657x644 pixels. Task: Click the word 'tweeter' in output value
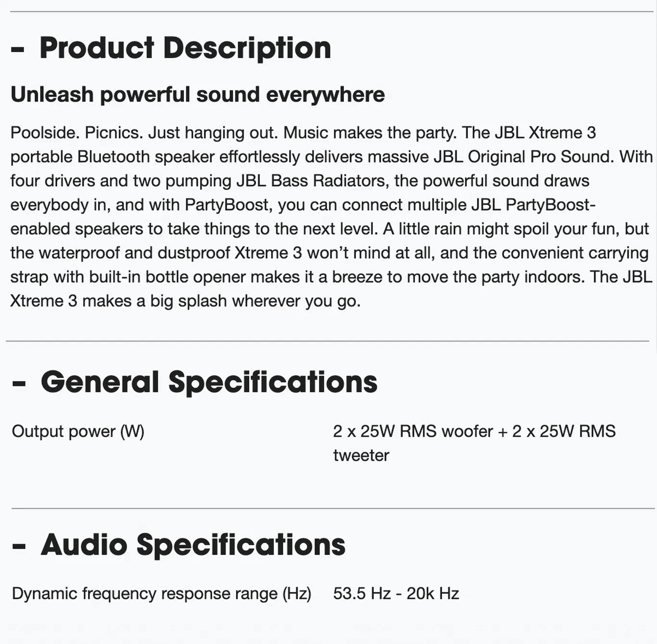click(x=361, y=455)
